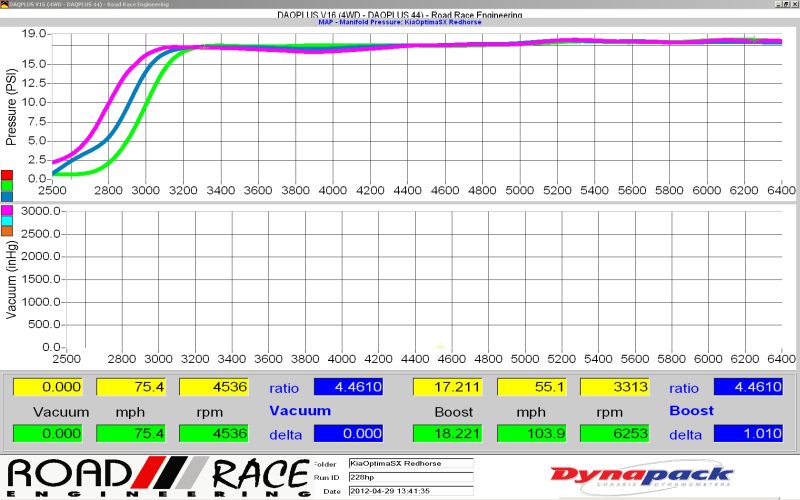Image resolution: width=800 pixels, height=500 pixels.
Task: Select the green rpm value 6253
Action: point(615,433)
